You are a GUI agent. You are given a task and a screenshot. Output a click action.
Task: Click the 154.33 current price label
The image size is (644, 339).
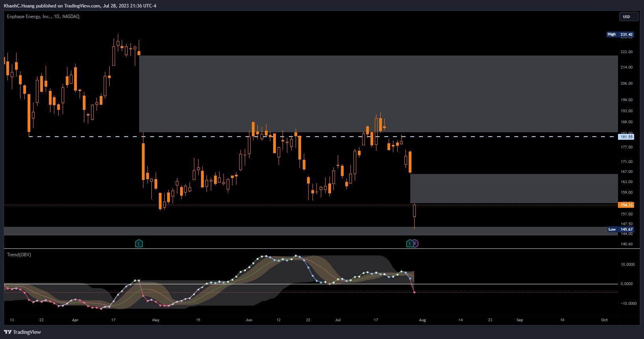[626, 205]
